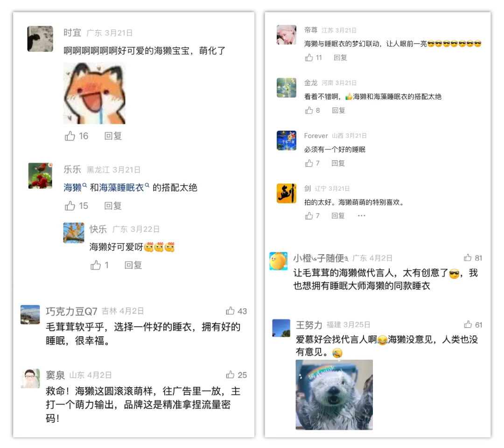Image resolution: width=504 pixels, height=448 pixels.
Task: View the fox sticker image in 时宜's comment
Action: click(94, 93)
